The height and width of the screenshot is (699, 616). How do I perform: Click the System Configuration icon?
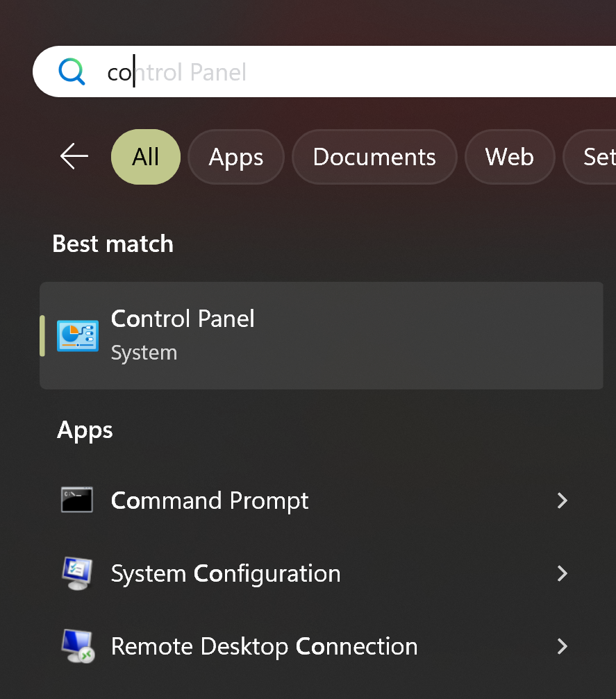[77, 573]
